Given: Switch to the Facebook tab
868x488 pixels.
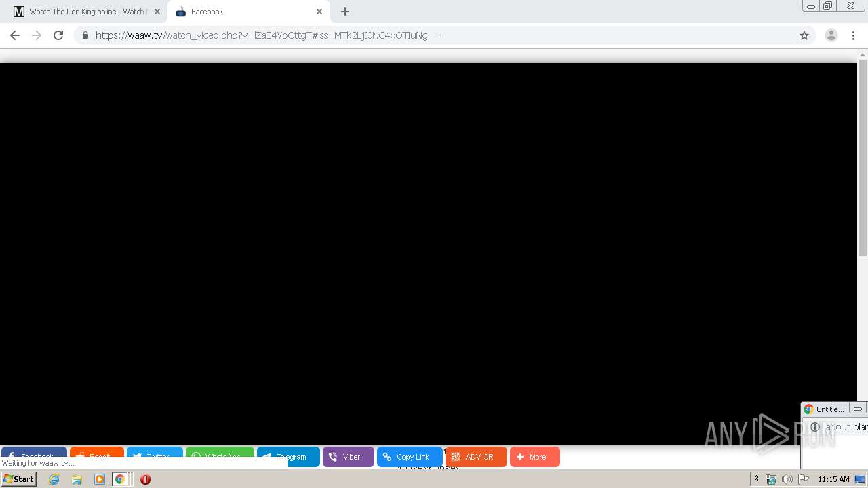Looking at the screenshot, I should tap(248, 12).
